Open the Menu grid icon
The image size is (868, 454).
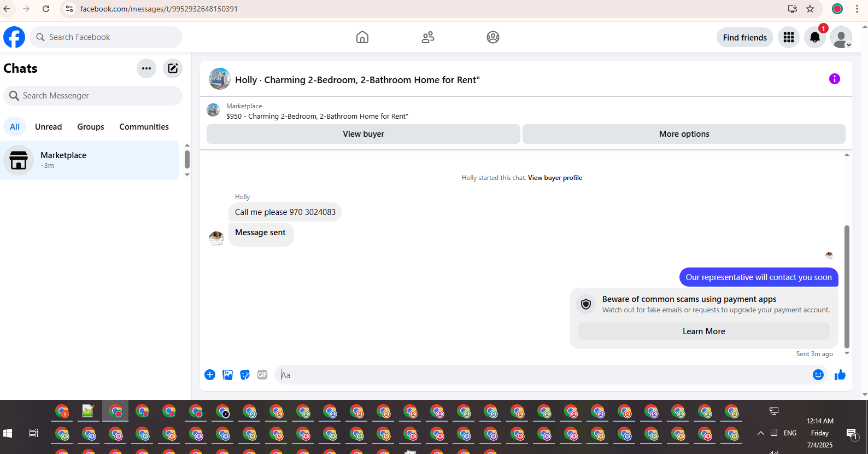tap(789, 37)
